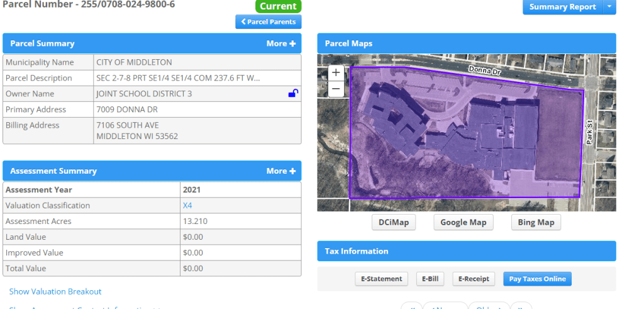
Task: Open the E-Receipt
Action: pyautogui.click(x=474, y=279)
